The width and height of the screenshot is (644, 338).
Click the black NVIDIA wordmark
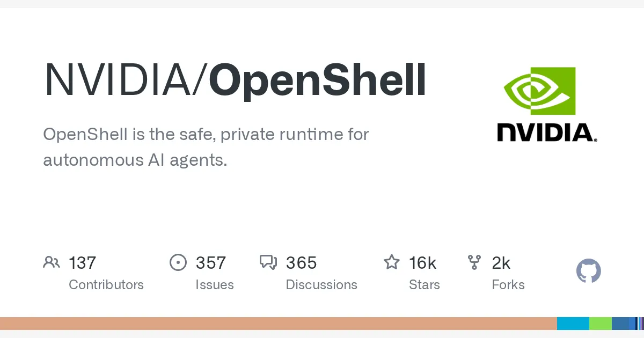(x=547, y=133)
